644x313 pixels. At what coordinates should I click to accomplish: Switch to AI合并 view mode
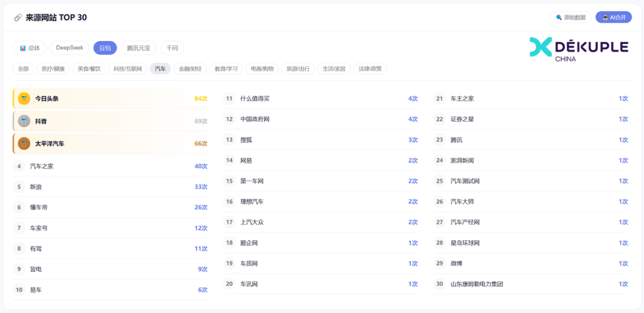click(613, 17)
